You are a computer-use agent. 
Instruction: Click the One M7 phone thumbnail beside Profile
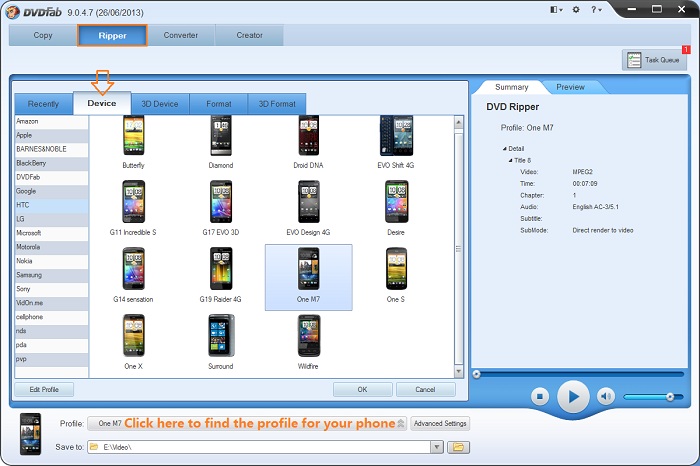(30, 434)
